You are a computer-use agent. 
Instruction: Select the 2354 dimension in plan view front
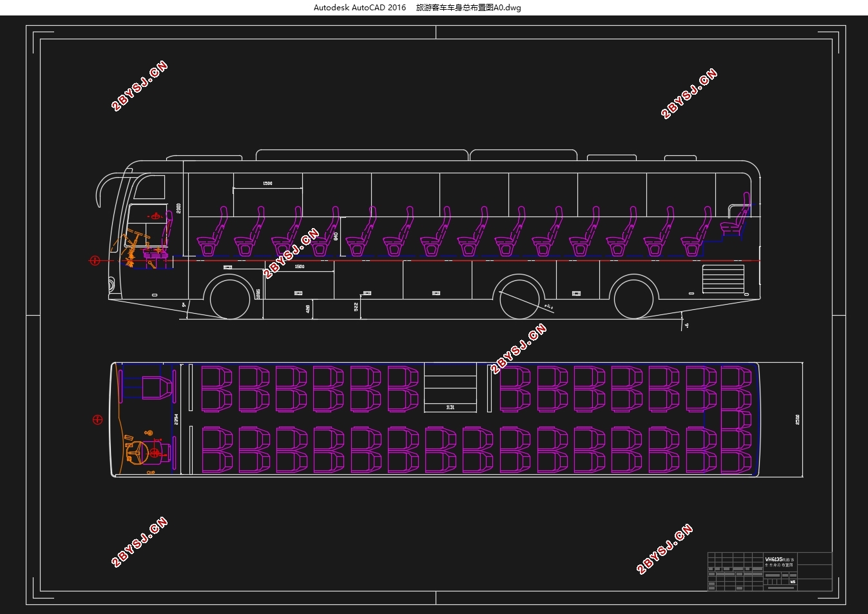coord(177,419)
